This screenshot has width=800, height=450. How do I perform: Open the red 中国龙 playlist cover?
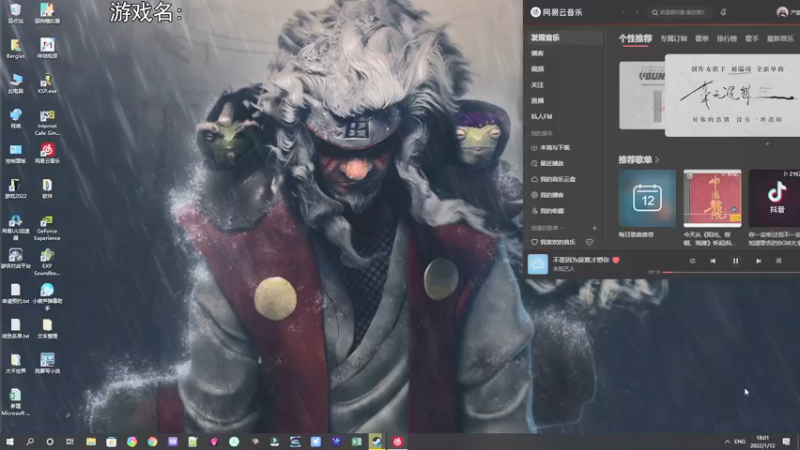tap(712, 198)
